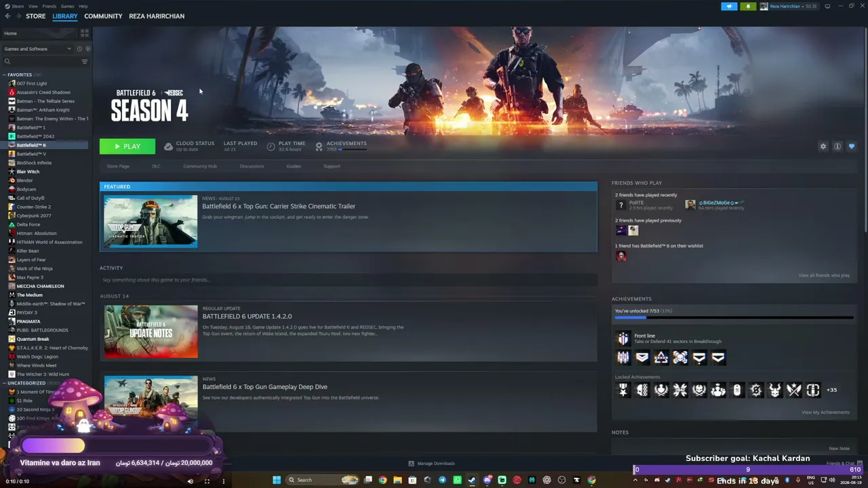Mute the stream video volume
This screenshot has height=488, width=868.
tap(190, 481)
